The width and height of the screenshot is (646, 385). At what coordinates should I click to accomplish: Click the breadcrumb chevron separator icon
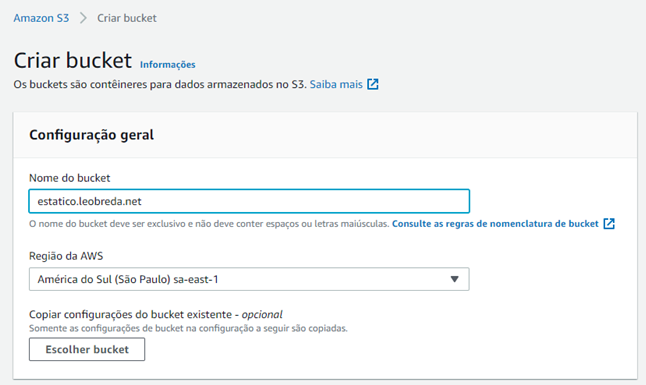[x=83, y=18]
